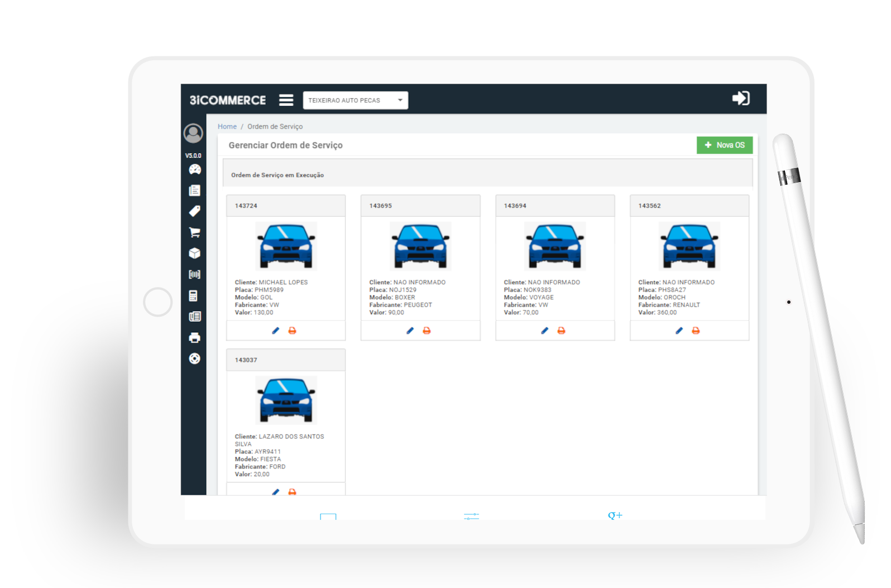
Task: Open the user profile avatar
Action: click(x=193, y=133)
